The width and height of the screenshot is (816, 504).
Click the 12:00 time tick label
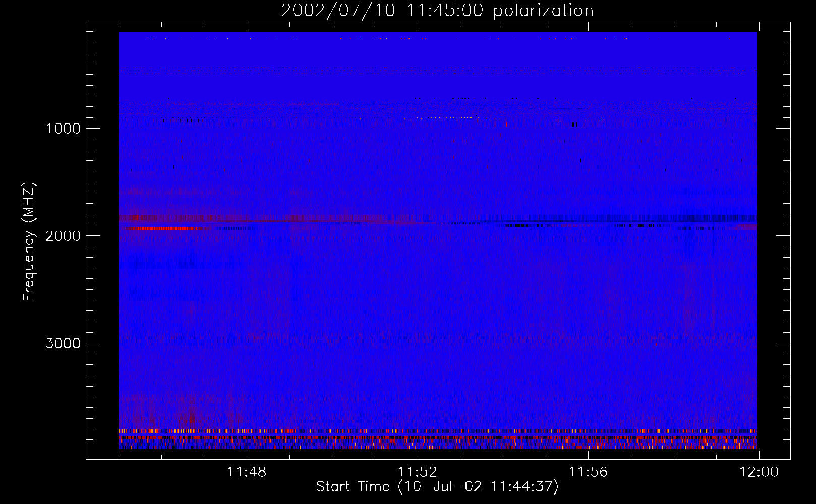759,472
